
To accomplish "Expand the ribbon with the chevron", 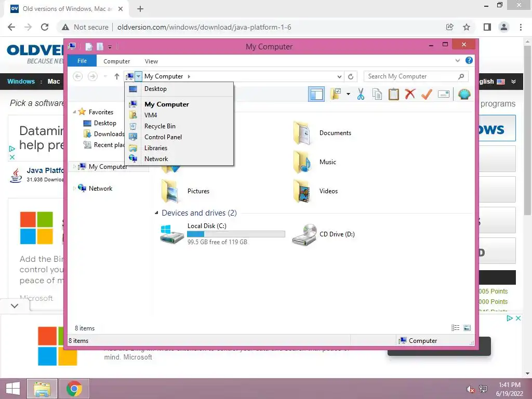I will coord(457,61).
